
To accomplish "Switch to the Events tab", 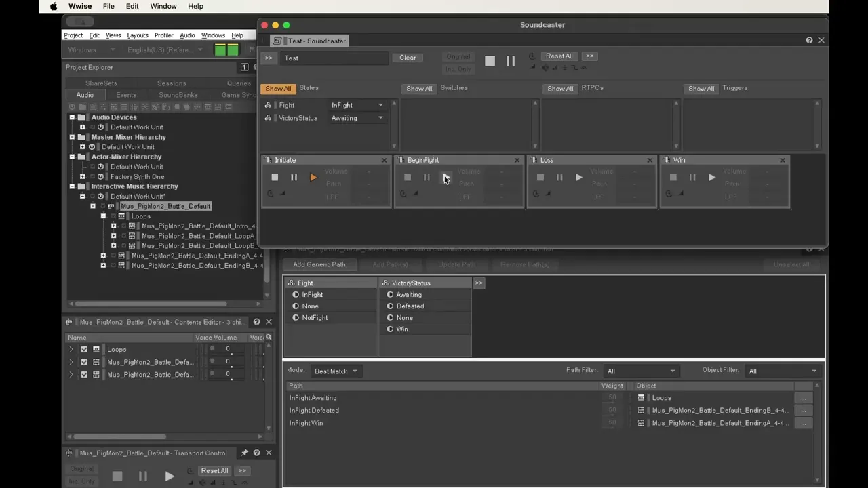I will point(126,95).
